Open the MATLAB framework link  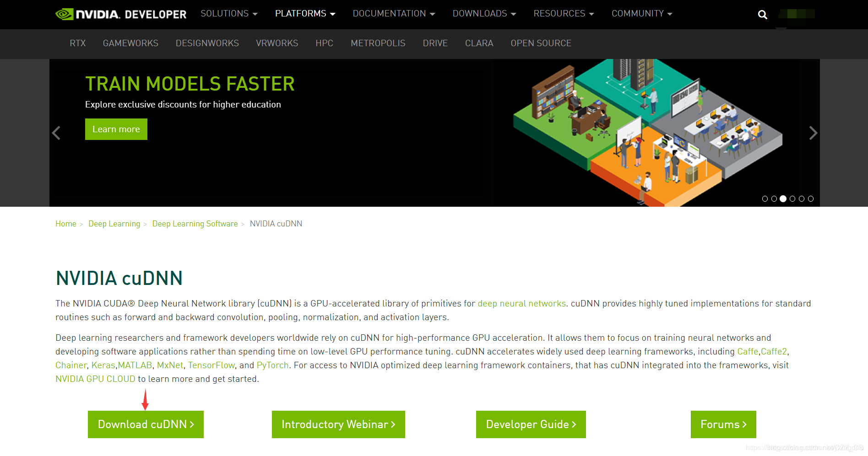pyautogui.click(x=135, y=365)
